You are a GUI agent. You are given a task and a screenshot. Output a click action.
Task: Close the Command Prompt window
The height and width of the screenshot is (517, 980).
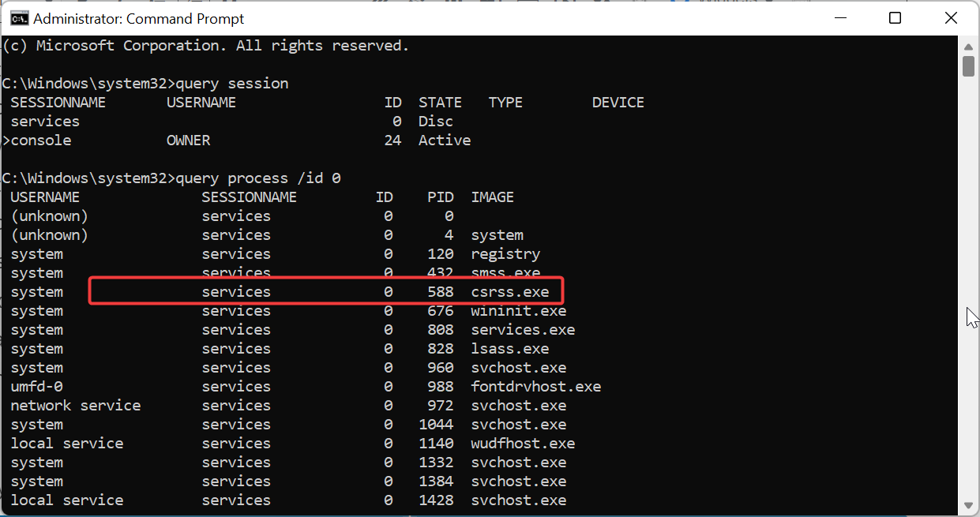tap(950, 18)
